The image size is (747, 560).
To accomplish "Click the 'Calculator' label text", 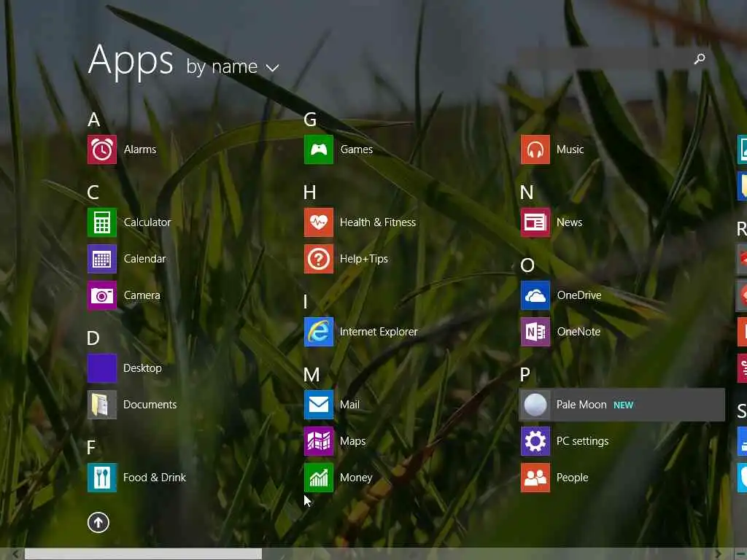I will click(147, 222).
